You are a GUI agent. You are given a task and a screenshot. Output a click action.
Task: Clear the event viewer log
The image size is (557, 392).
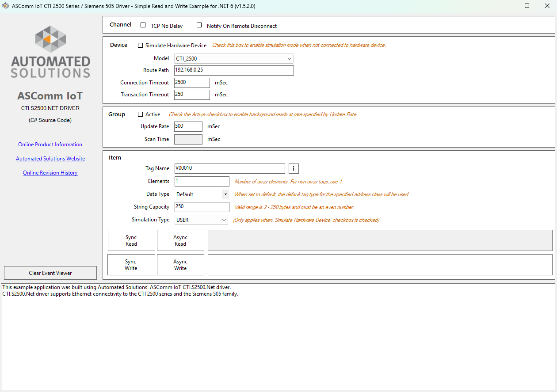tap(50, 273)
